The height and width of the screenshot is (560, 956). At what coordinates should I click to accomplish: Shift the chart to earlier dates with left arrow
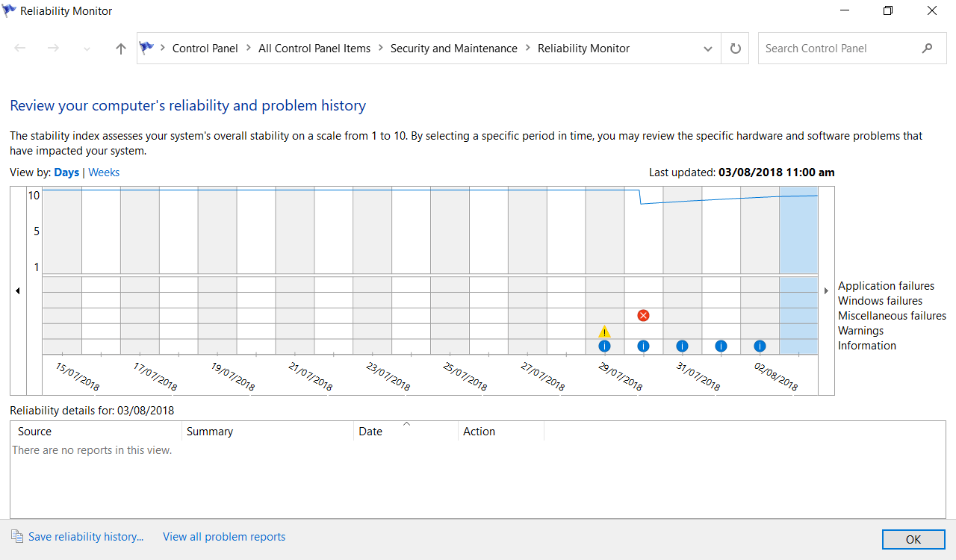[18, 290]
